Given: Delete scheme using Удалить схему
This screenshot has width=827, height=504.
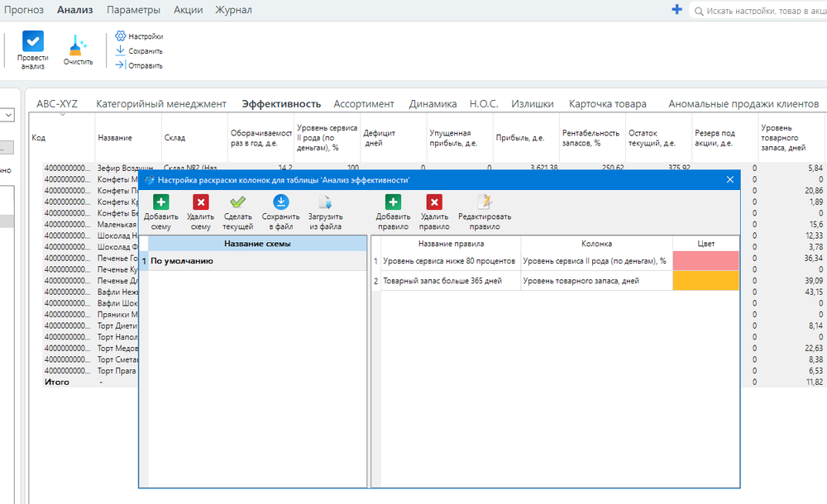Looking at the screenshot, I should tap(200, 203).
